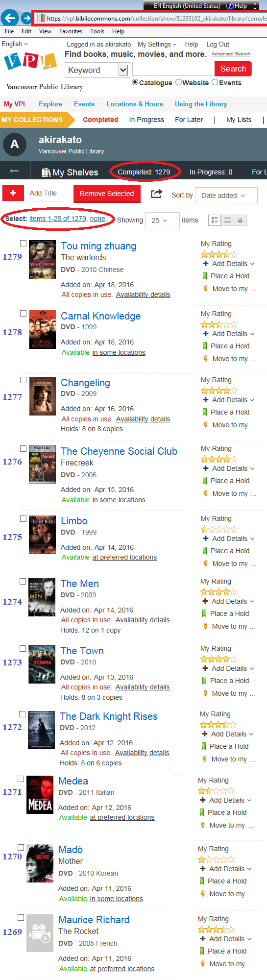Click the browser back arrow button

coord(9,19)
